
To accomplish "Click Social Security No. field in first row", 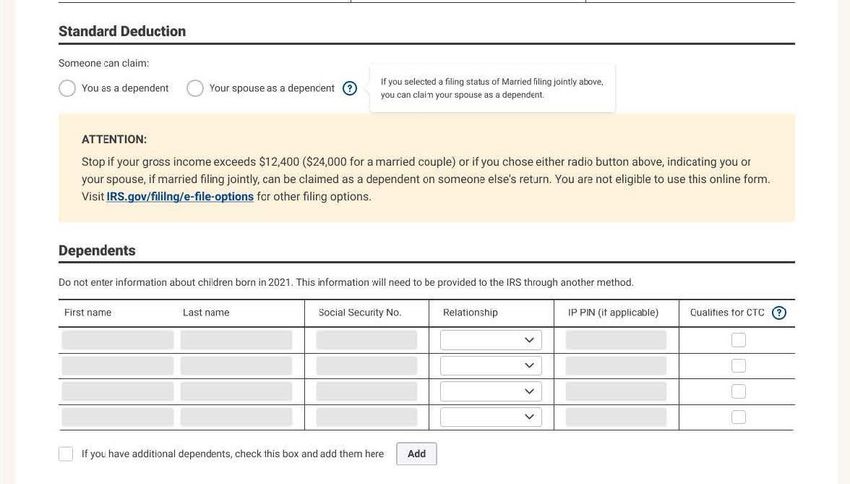I will [x=366, y=340].
